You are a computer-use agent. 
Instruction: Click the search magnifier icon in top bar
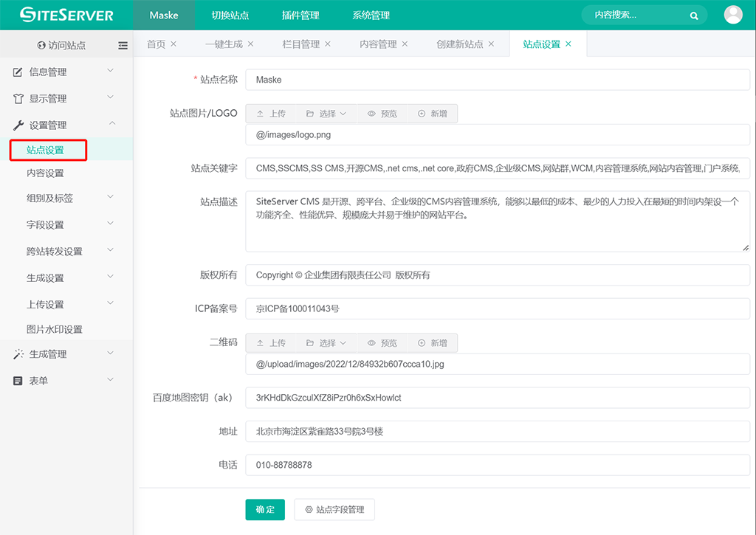click(x=694, y=15)
